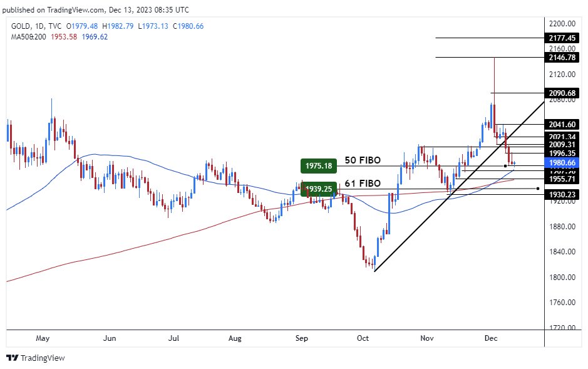Select the green 1975.18 price label box
588x369 pixels.
[319, 166]
